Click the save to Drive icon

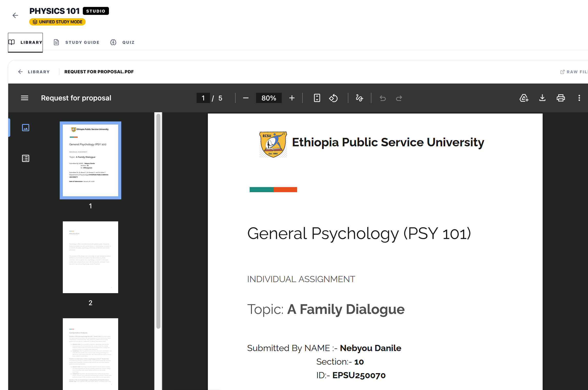click(524, 98)
